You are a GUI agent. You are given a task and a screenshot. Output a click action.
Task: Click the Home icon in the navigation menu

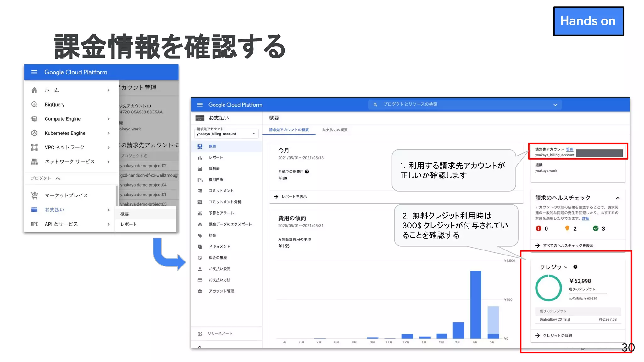(34, 90)
